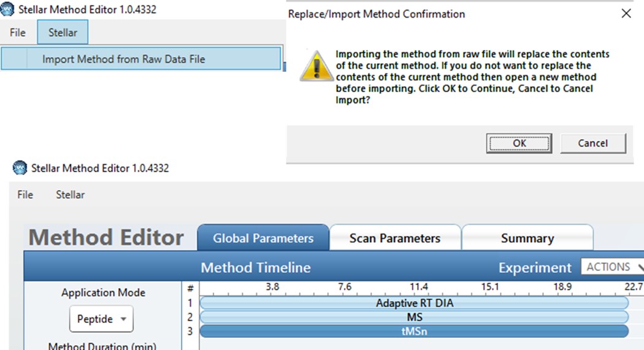Image resolution: width=644 pixels, height=350 pixels.
Task: Click the 3.8 tick label on timeline ruler
Action: point(272,286)
